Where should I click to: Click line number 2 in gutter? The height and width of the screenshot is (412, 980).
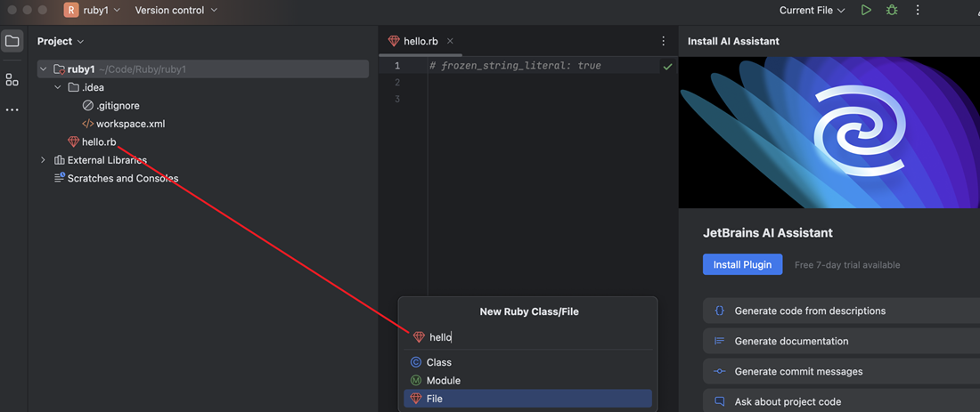pyautogui.click(x=396, y=83)
